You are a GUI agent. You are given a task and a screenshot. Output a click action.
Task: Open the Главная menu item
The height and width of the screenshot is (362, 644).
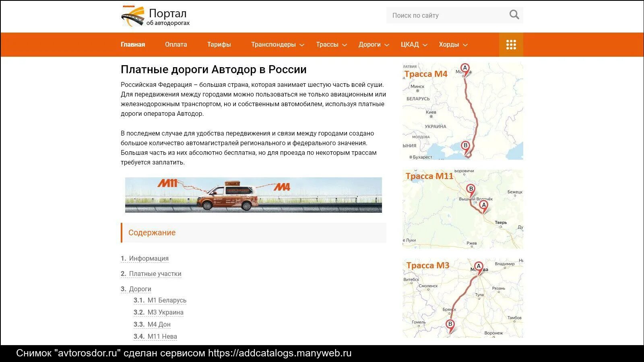pyautogui.click(x=133, y=45)
